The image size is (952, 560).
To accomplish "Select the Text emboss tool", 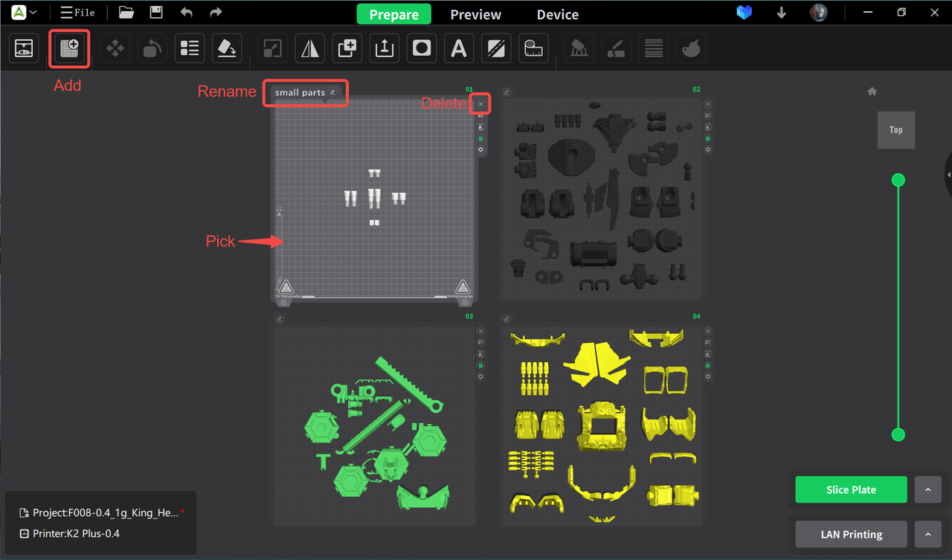I will pos(459,48).
